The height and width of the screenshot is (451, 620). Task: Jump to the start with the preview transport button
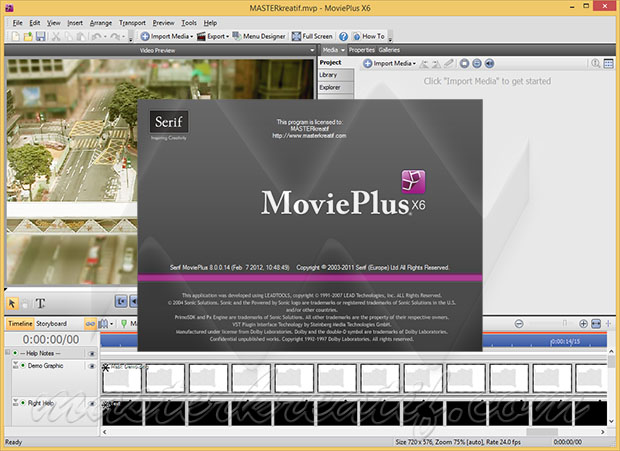tap(121, 302)
